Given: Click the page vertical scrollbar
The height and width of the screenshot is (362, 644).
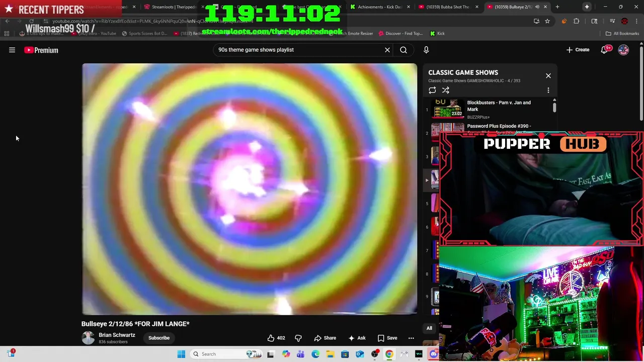Looking at the screenshot, I should (641, 83).
